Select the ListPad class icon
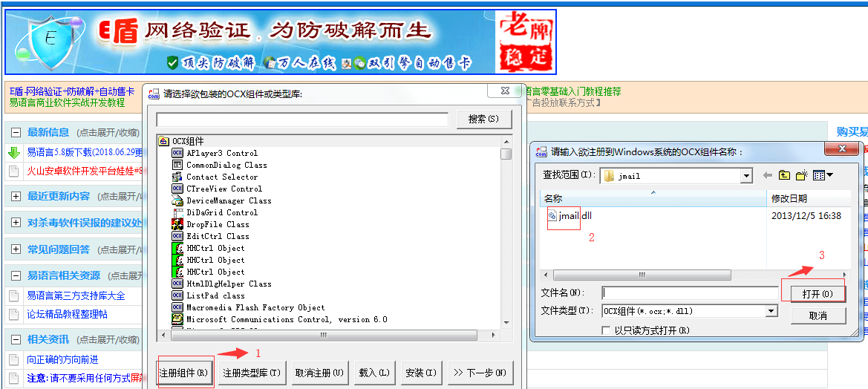 click(x=177, y=295)
